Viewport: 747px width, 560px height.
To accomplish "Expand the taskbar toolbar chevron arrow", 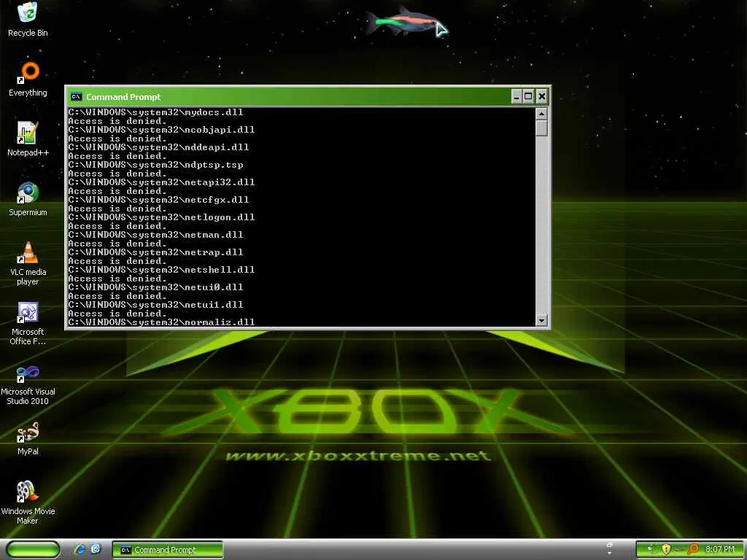I will click(610, 553).
